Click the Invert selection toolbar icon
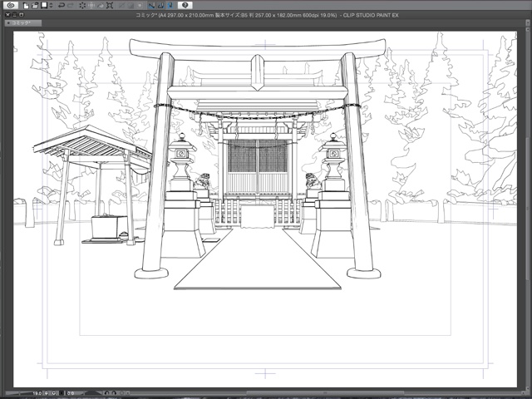532x399 pixels. coord(131,6)
